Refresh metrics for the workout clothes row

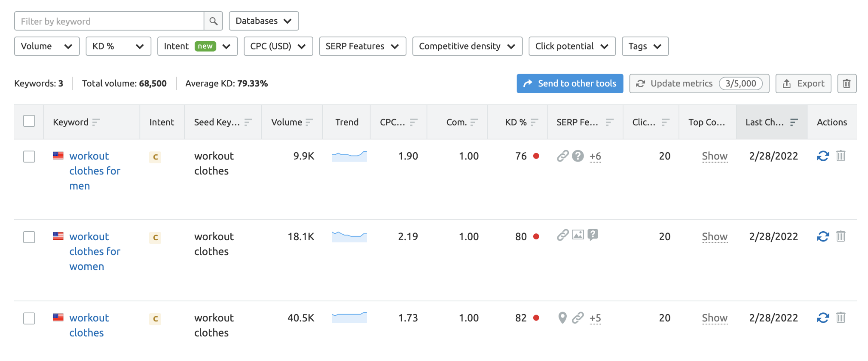(x=822, y=318)
